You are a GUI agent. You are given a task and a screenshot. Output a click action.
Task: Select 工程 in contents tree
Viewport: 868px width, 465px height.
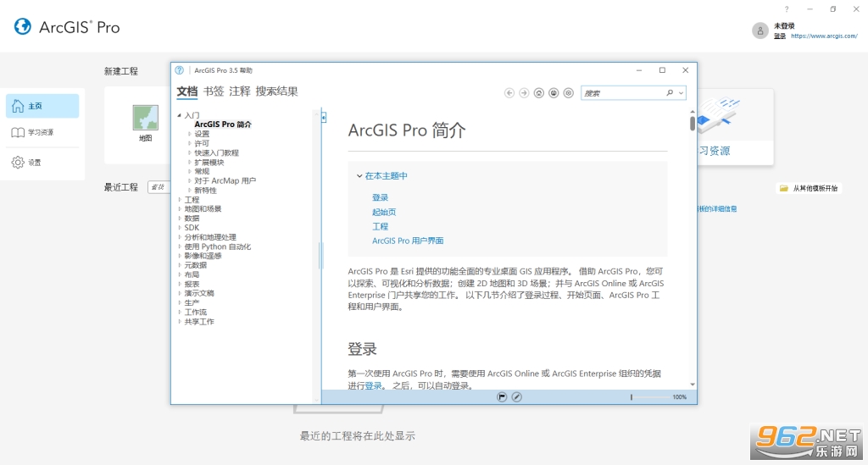coord(192,200)
